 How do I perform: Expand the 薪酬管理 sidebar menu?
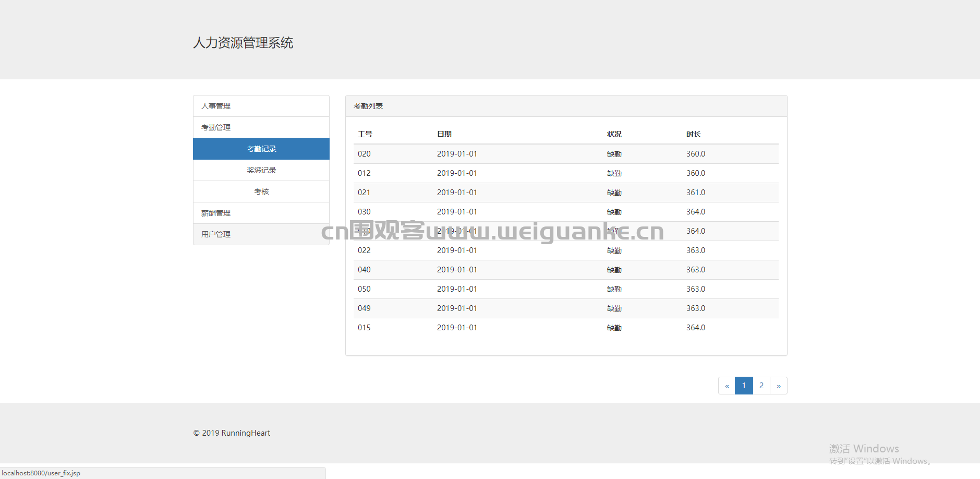[216, 213]
